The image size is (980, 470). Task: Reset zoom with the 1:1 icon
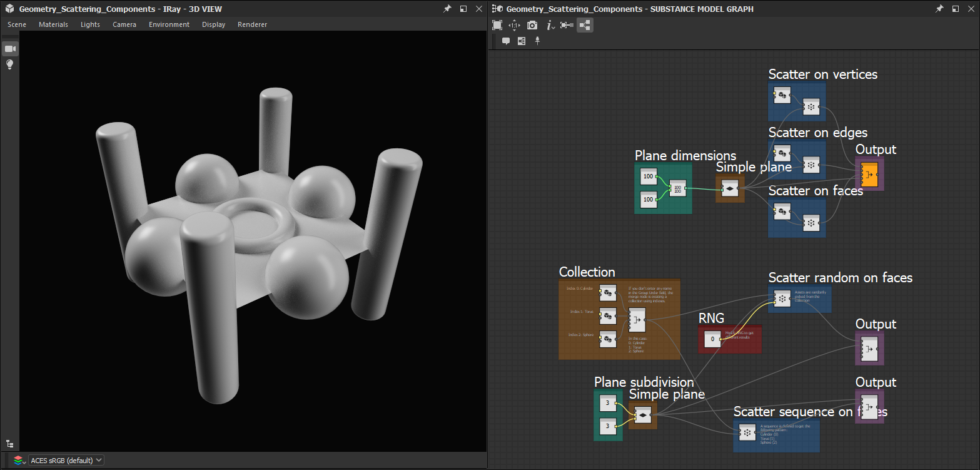pyautogui.click(x=514, y=25)
